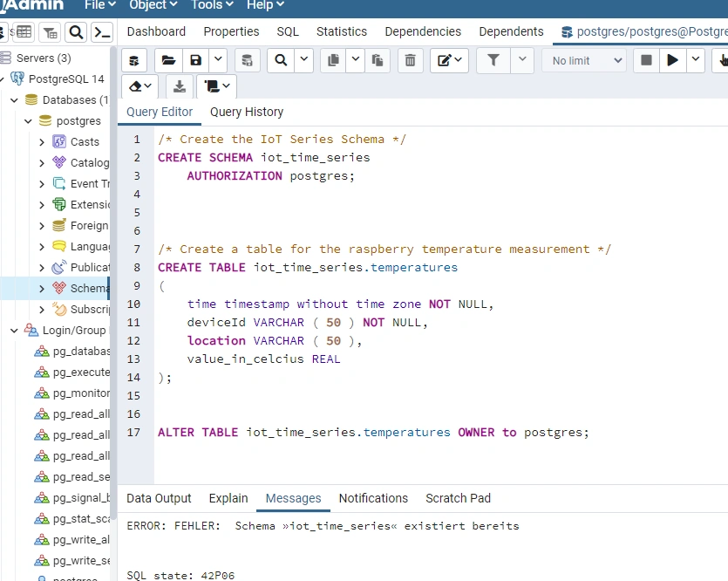This screenshot has height=581, width=728.
Task: Switch to the Query History tab
Action: 247,112
